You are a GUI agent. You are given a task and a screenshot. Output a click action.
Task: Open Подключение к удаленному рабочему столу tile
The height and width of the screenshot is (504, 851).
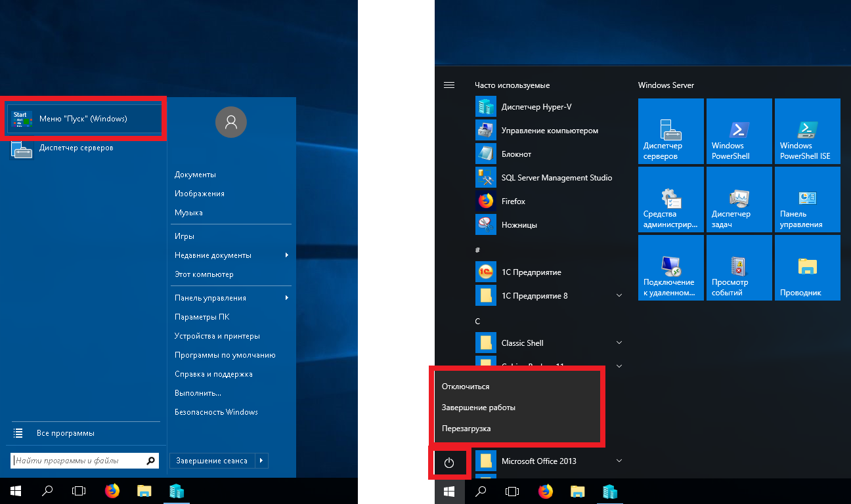671,268
